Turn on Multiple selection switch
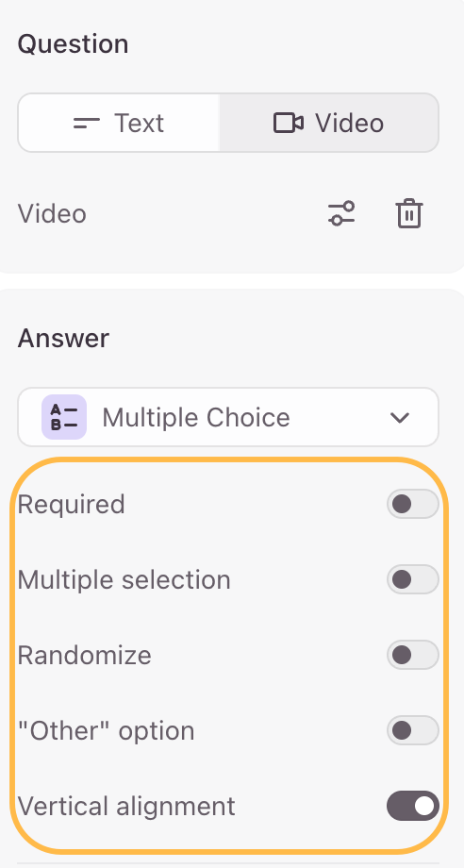Screen dimensions: 464x868 coord(412,579)
